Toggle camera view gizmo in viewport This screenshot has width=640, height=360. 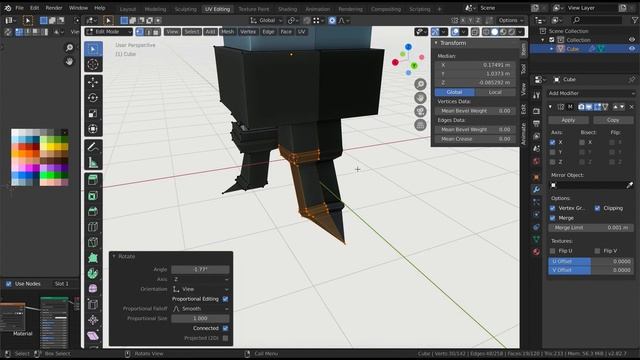(420, 111)
